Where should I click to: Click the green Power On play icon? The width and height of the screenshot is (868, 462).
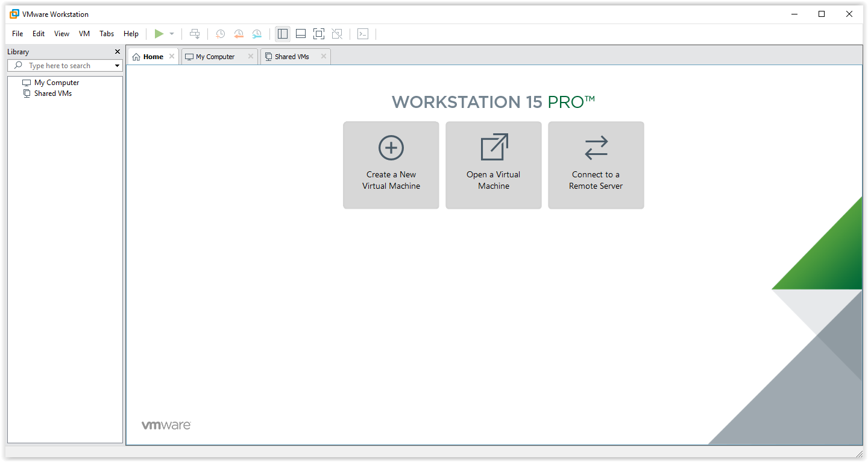tap(159, 34)
